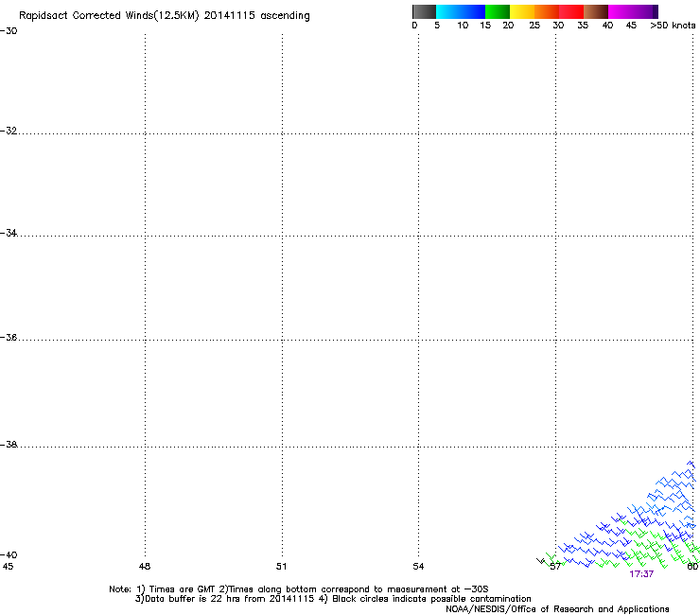Click the NOAA/NESDIS Office of Research credit
Screen dimensions: 700x615
(557, 609)
